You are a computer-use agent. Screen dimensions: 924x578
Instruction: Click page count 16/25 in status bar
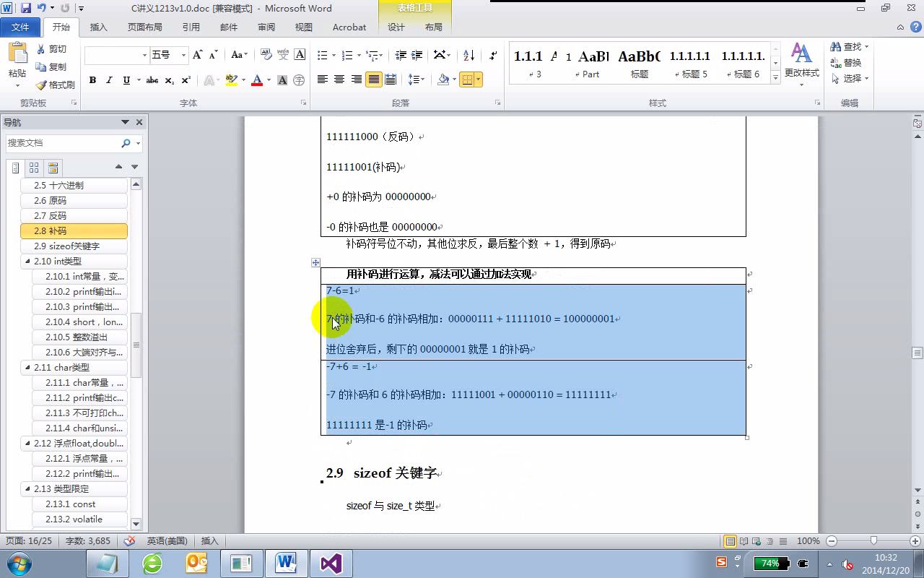29,541
